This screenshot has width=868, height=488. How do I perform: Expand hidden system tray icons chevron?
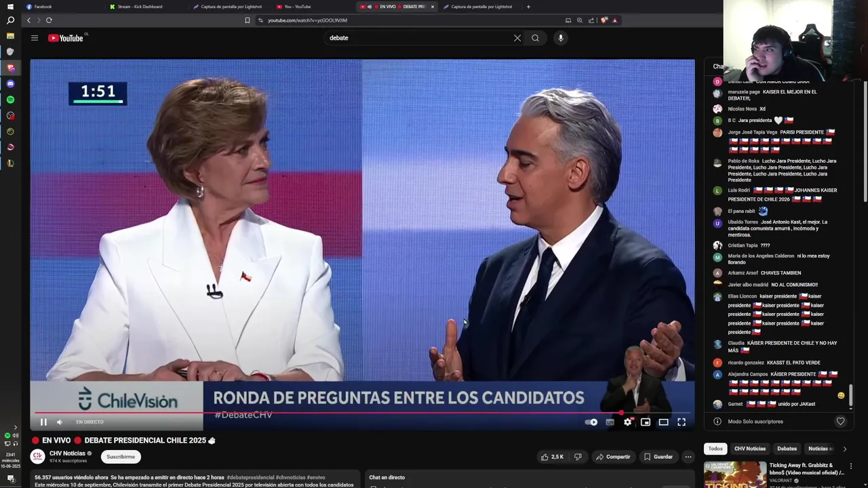click(15, 428)
